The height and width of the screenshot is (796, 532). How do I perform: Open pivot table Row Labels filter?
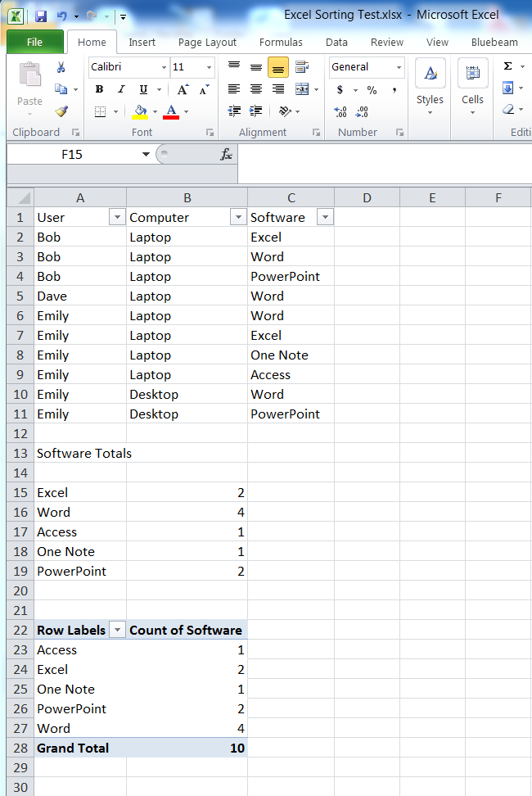pos(117,630)
